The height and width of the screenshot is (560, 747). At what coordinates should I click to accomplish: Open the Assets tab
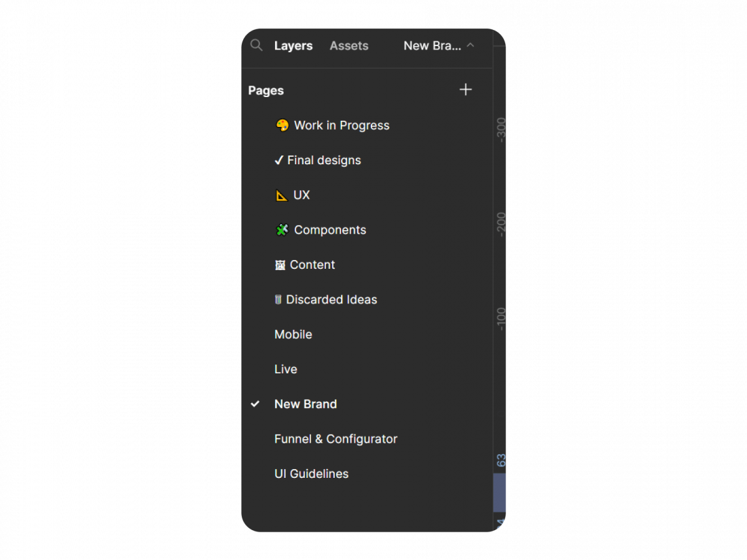[349, 45]
